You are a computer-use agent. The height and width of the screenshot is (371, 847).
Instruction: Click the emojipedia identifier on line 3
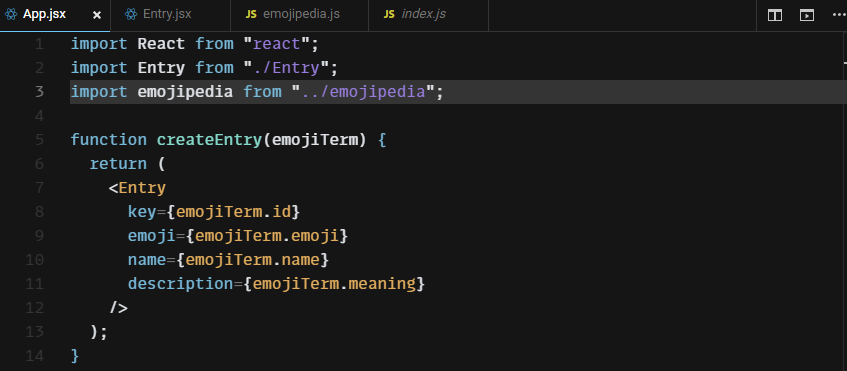coord(185,92)
